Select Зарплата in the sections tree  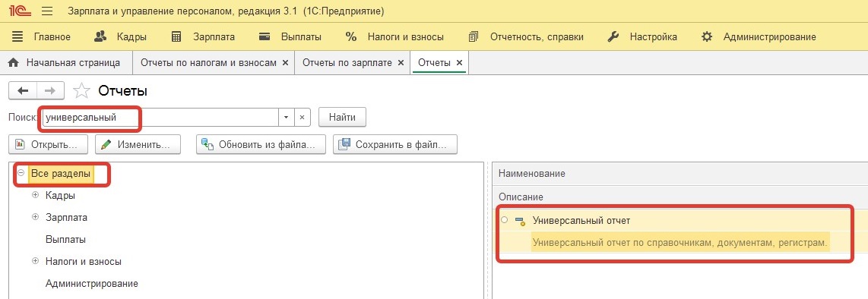point(66,218)
